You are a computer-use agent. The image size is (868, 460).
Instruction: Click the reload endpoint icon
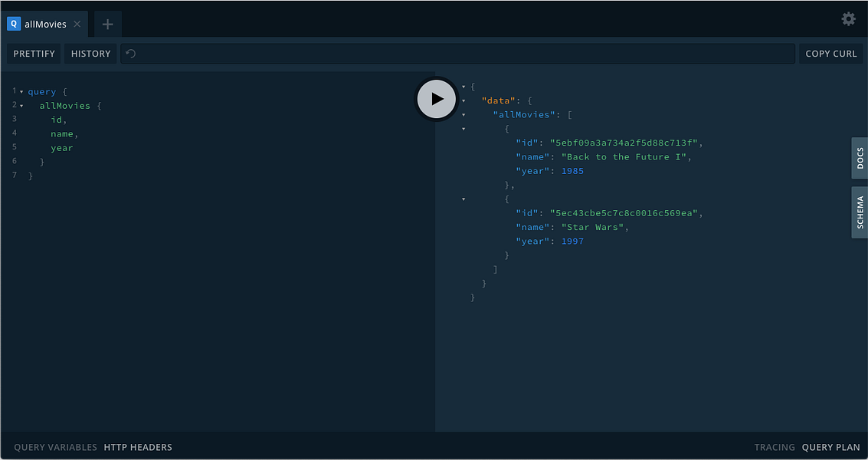(131, 54)
